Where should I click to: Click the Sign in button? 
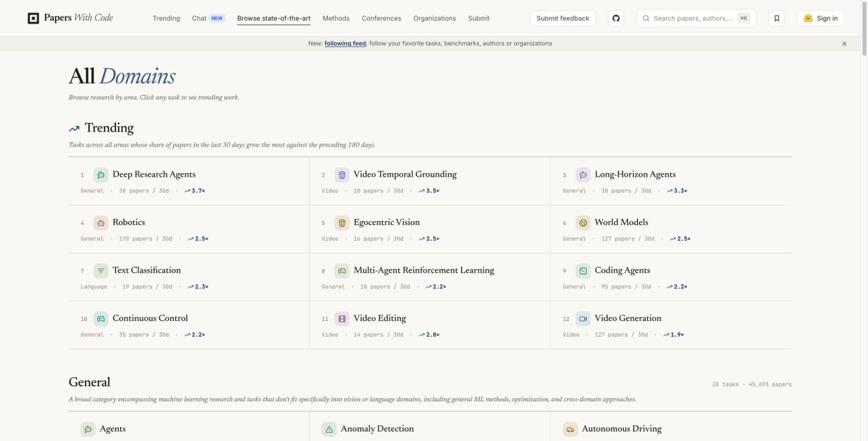pos(820,18)
